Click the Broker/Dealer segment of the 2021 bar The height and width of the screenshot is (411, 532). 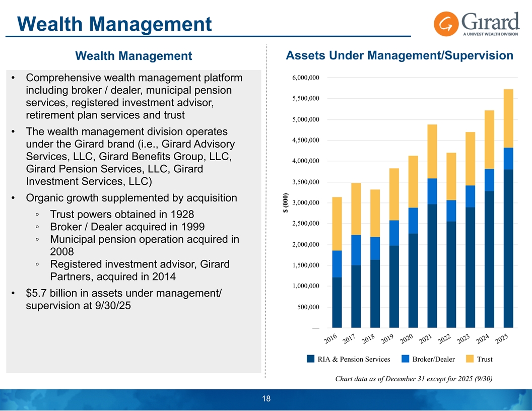[432, 191]
